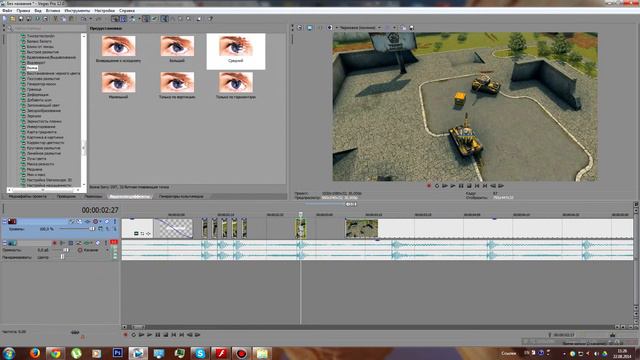Image resolution: width=640 pixels, height=360 pixels.
Task: Open track motion on video track
Action: click(79, 221)
